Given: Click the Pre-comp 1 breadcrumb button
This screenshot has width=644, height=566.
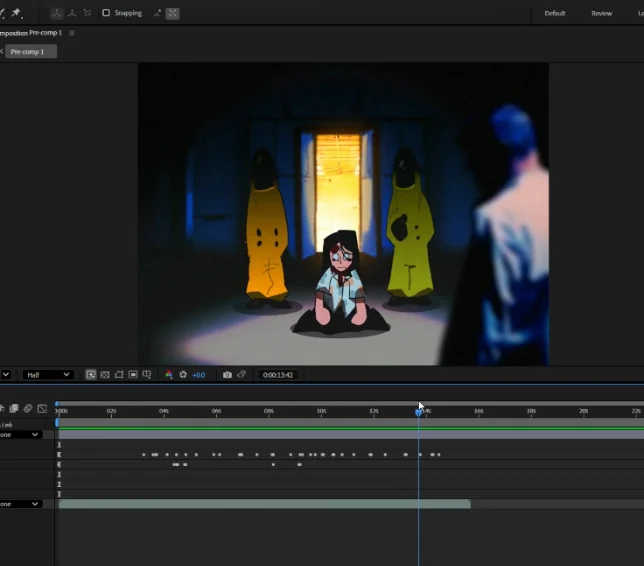Looking at the screenshot, I should click(x=31, y=52).
